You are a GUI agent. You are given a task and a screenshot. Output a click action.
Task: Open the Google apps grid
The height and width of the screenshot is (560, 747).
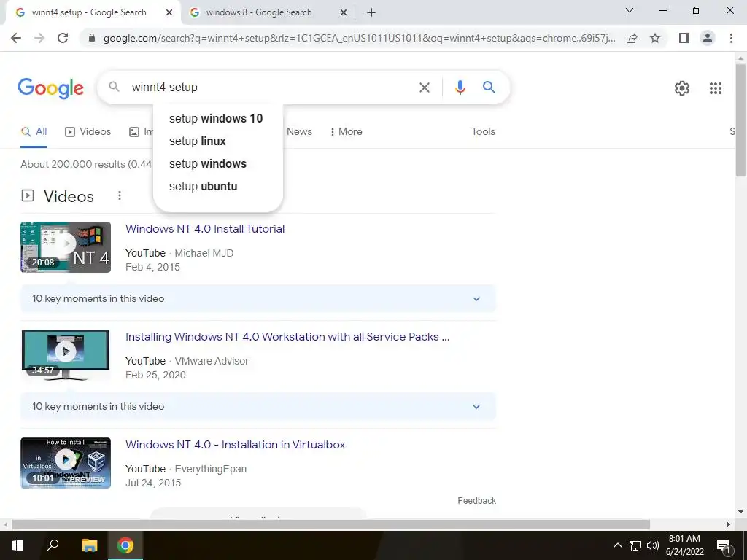(x=715, y=88)
